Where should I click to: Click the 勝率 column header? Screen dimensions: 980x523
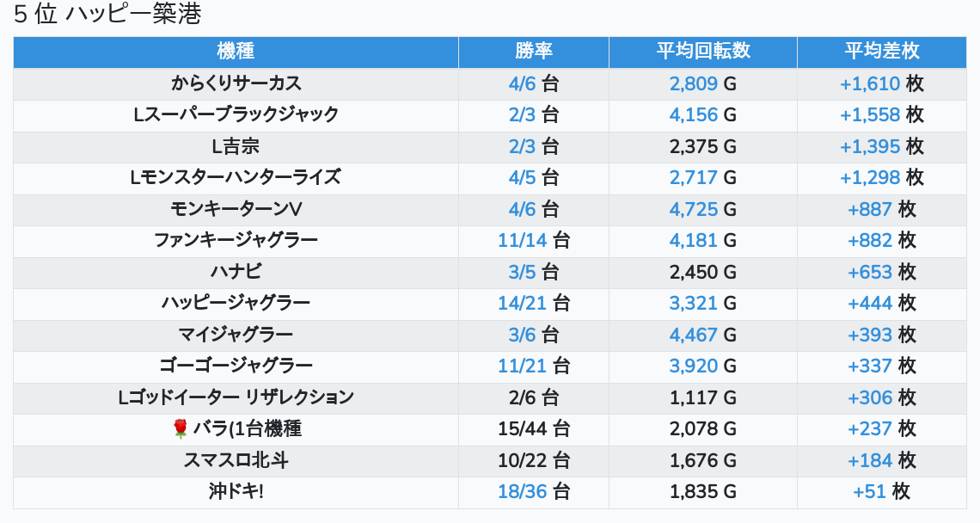(x=533, y=52)
